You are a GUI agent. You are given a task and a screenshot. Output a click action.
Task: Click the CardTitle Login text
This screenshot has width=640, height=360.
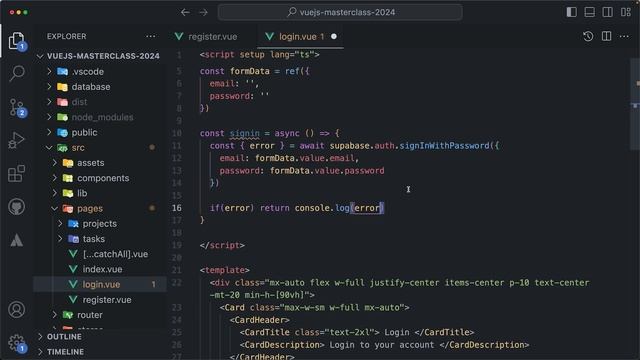pyautogui.click(x=397, y=332)
